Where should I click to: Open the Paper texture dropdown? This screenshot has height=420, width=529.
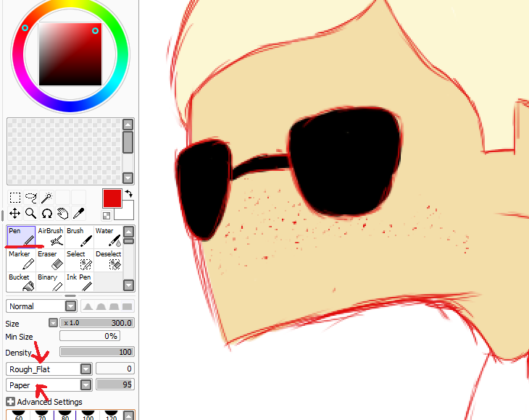click(49, 385)
